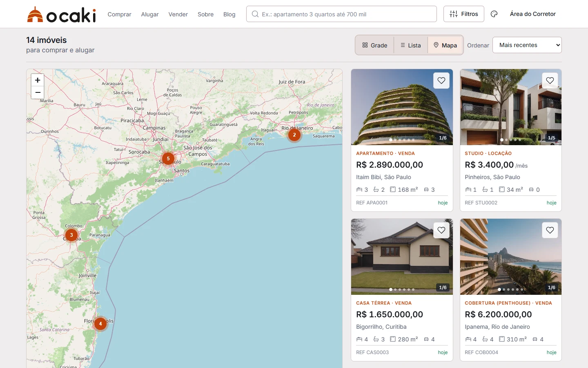
Task: Open the Curitiba cluster of 3
Action: 71,235
